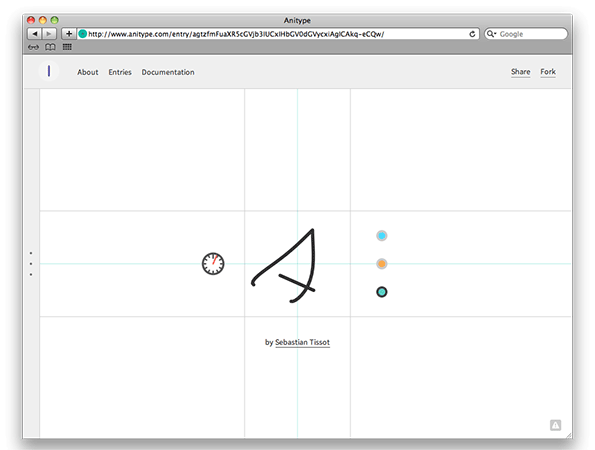Screen dimensions: 595x450
Task: Click the browser back arrow button
Action: point(35,34)
